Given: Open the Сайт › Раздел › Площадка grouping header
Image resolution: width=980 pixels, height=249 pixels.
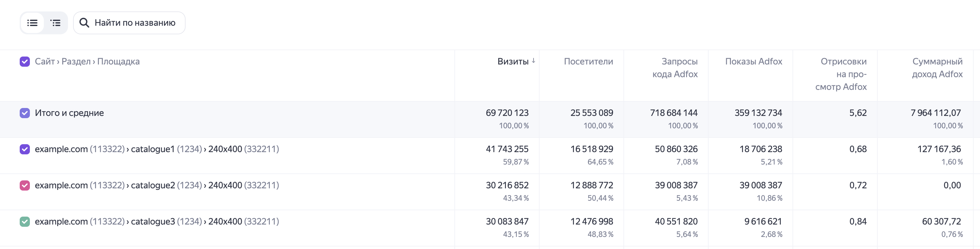Looking at the screenshot, I should click(87, 61).
